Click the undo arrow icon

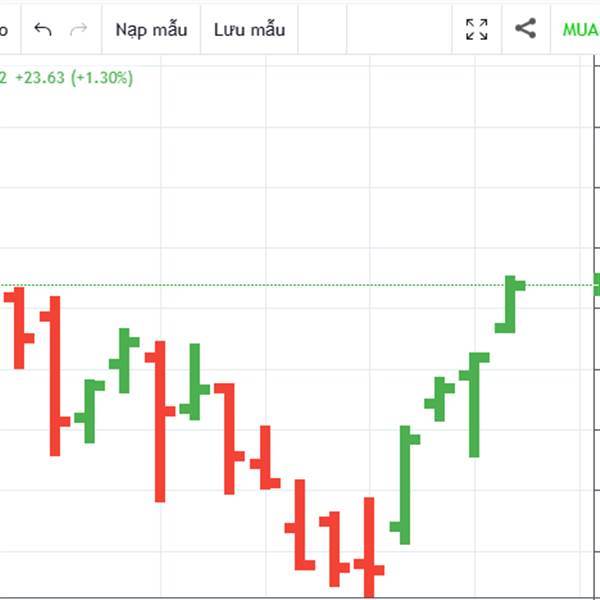(x=42, y=29)
